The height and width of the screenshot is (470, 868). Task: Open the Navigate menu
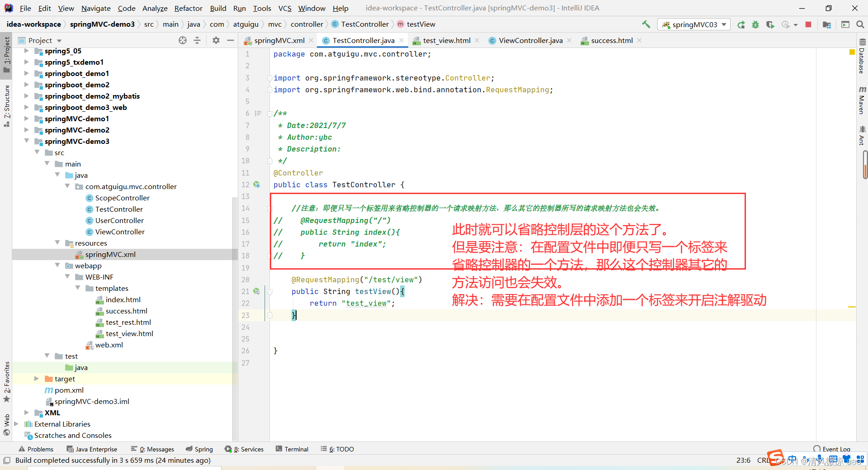pyautogui.click(x=96, y=8)
